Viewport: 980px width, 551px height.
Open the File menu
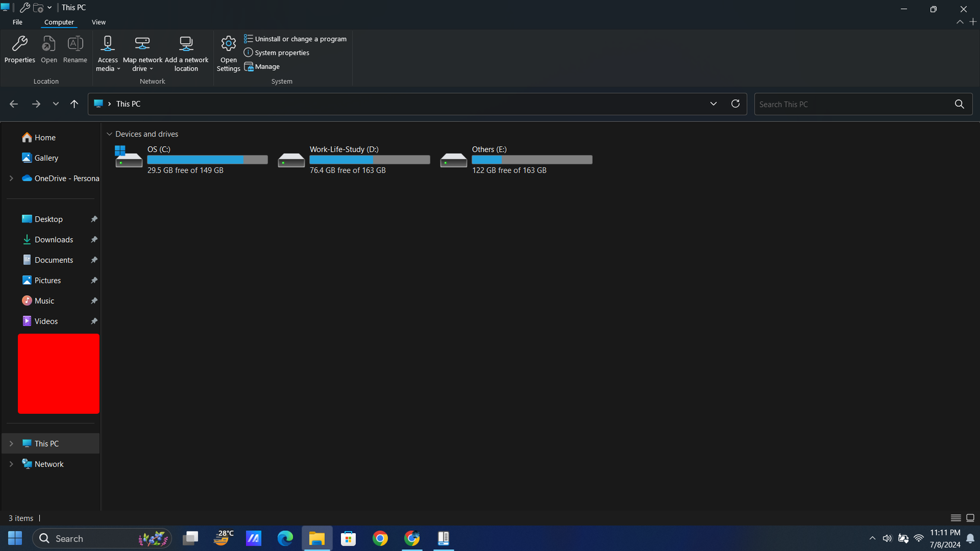17,22
